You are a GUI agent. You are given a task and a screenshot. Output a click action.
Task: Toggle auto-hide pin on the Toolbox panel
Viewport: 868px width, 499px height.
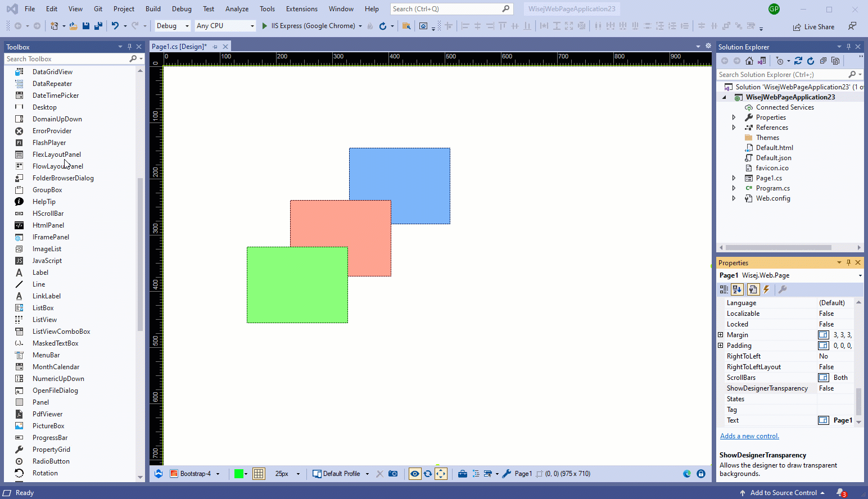click(129, 47)
